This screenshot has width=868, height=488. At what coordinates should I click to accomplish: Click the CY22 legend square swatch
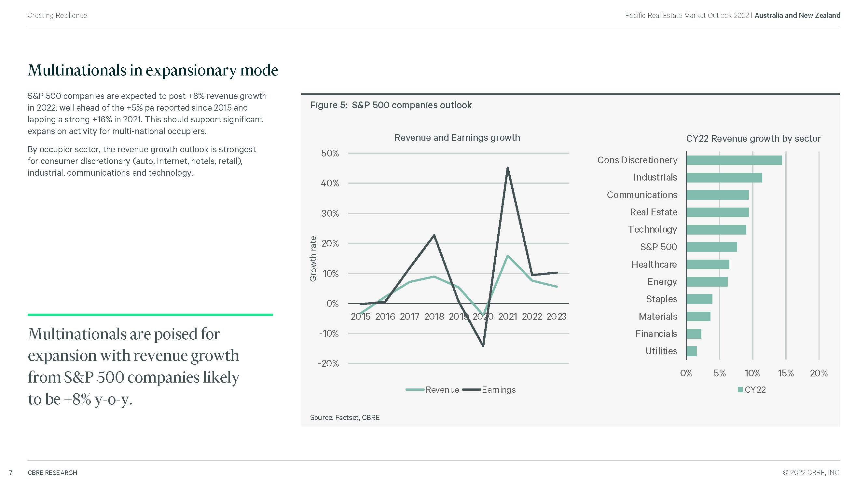740,390
